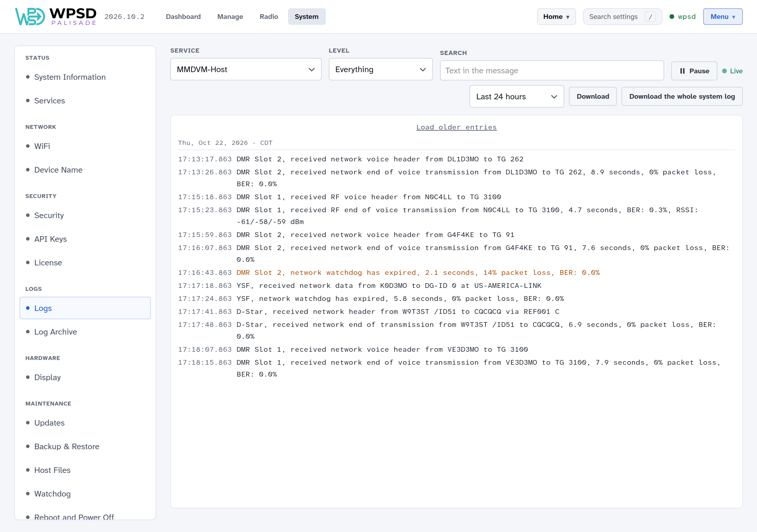Open the Manage tab
Viewport: 757px width, 532px height.
230,17
